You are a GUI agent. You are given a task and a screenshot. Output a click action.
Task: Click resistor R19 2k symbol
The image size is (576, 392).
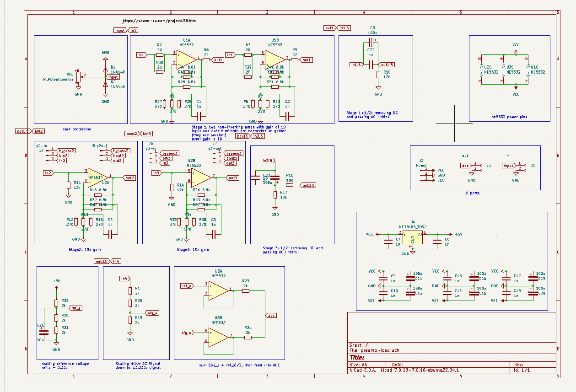130,320
